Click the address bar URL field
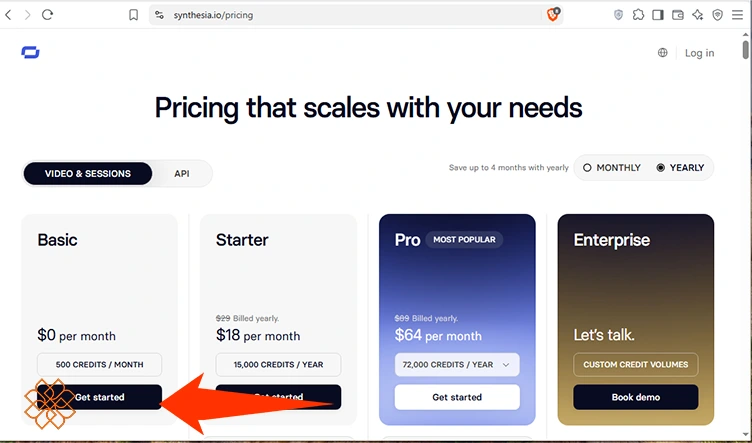This screenshot has width=752, height=443. 355,15
